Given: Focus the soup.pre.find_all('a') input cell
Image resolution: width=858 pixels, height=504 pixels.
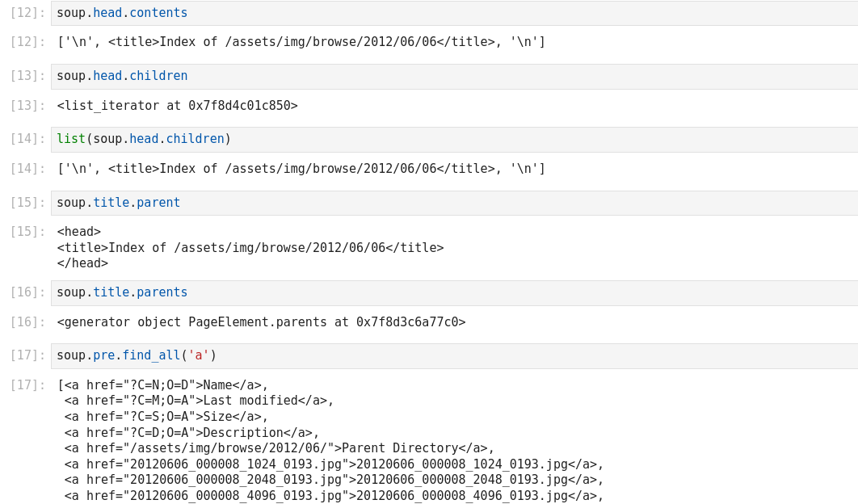Looking at the screenshot, I should click(x=452, y=355).
